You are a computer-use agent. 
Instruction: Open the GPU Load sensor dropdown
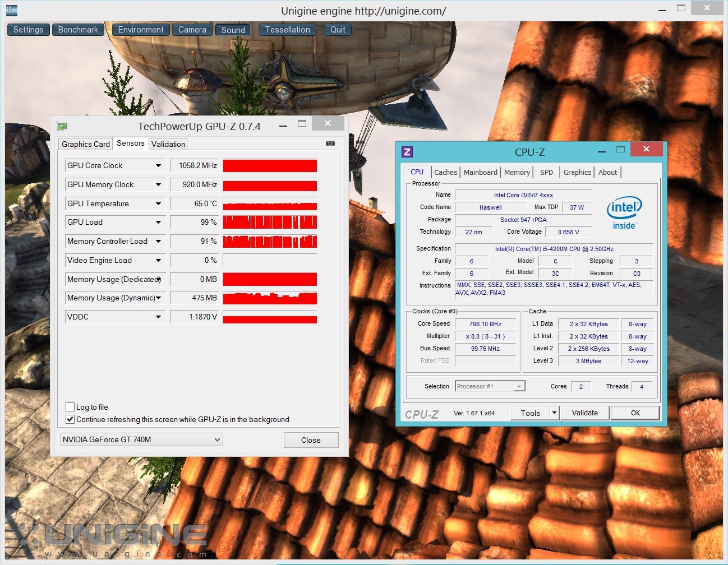[159, 222]
